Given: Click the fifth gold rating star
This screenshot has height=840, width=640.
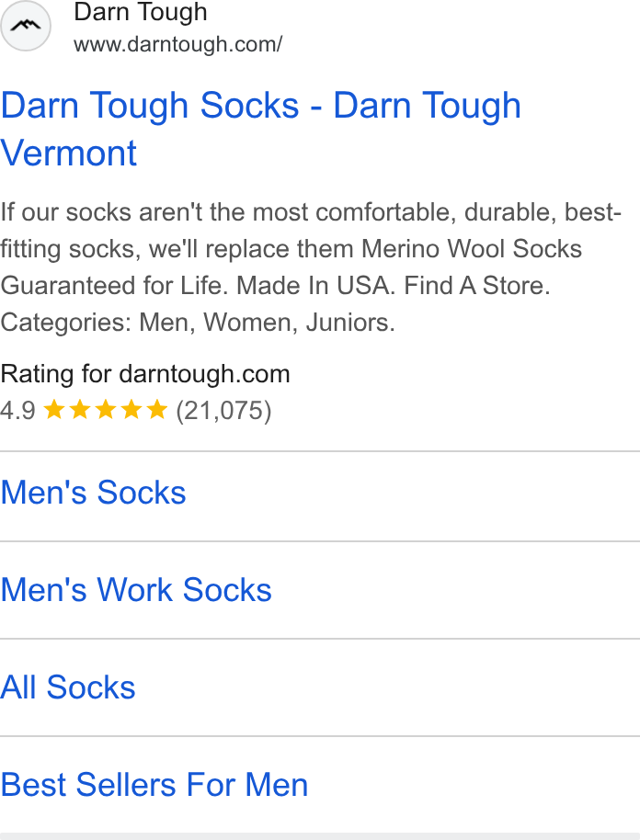Looking at the screenshot, I should tap(157, 411).
